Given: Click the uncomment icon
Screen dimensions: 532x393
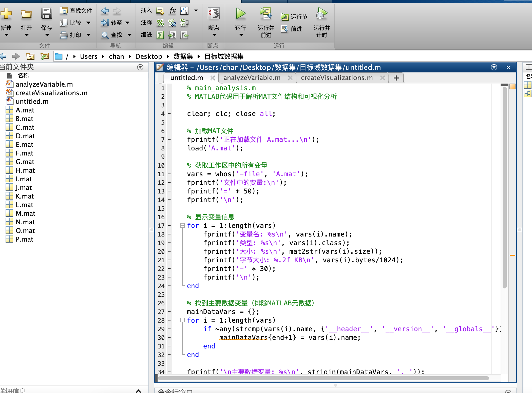Looking at the screenshot, I should pos(172,23).
